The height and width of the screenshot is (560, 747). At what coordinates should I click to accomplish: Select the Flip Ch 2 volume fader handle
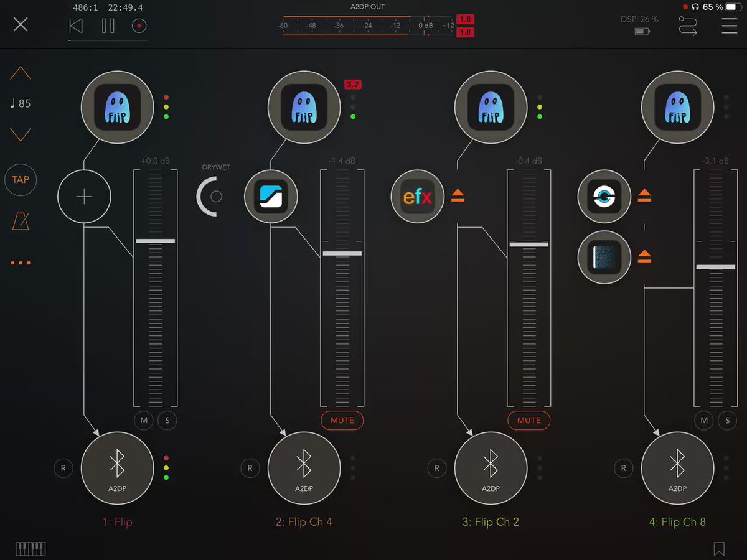[x=529, y=245]
